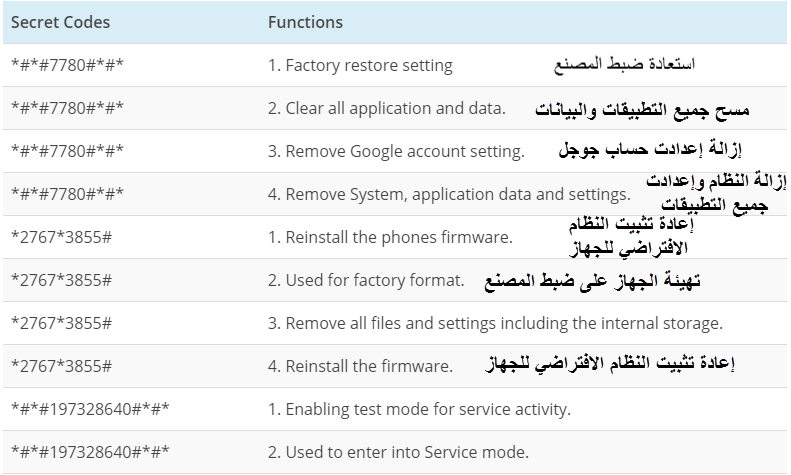This screenshot has height=475, width=791.
Task: Select 'Enabling test mode for service activity'
Action: pos(419,409)
